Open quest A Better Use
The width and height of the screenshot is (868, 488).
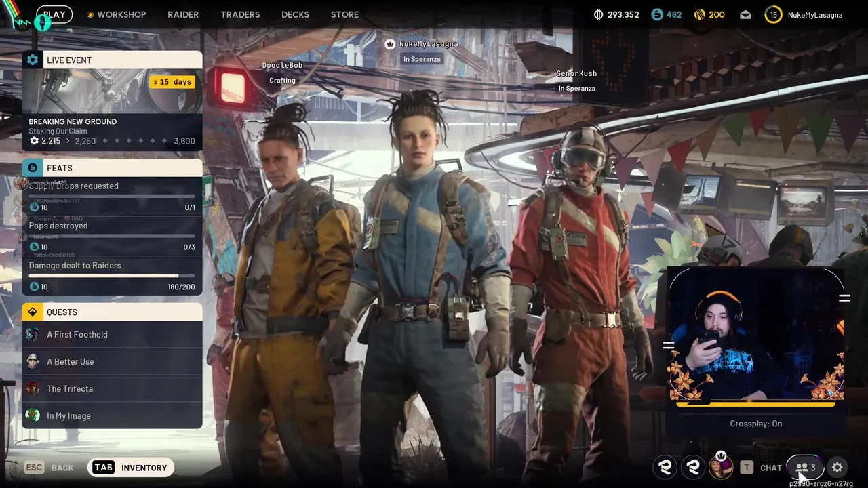(x=112, y=361)
